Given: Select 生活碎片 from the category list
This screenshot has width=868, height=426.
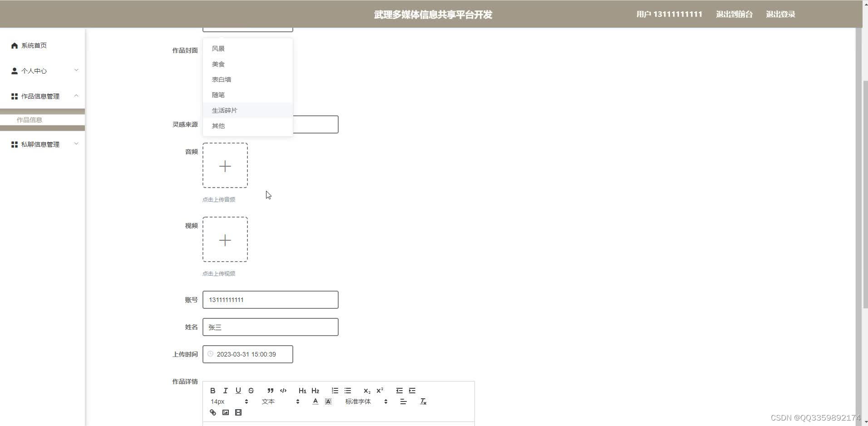Looking at the screenshot, I should pyautogui.click(x=248, y=110).
